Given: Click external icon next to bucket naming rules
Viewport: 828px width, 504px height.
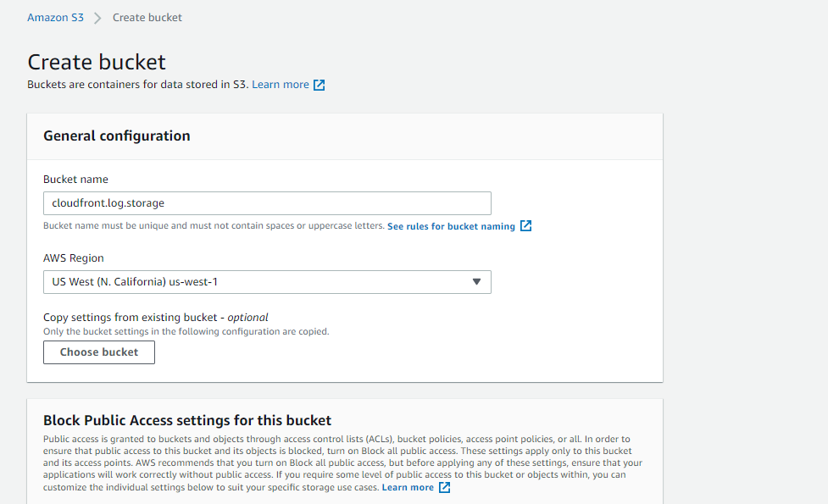Looking at the screenshot, I should (526, 226).
